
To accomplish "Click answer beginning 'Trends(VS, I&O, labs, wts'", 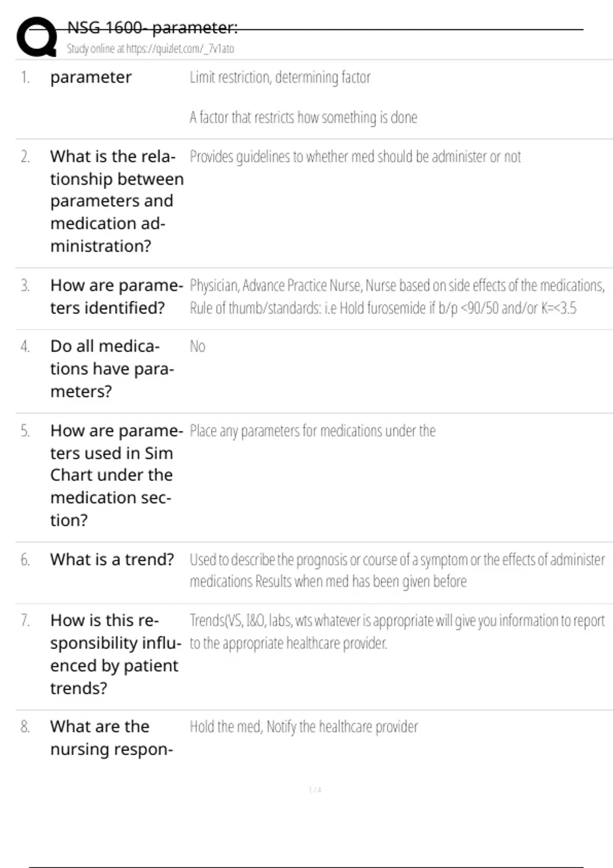I will 397,631.
